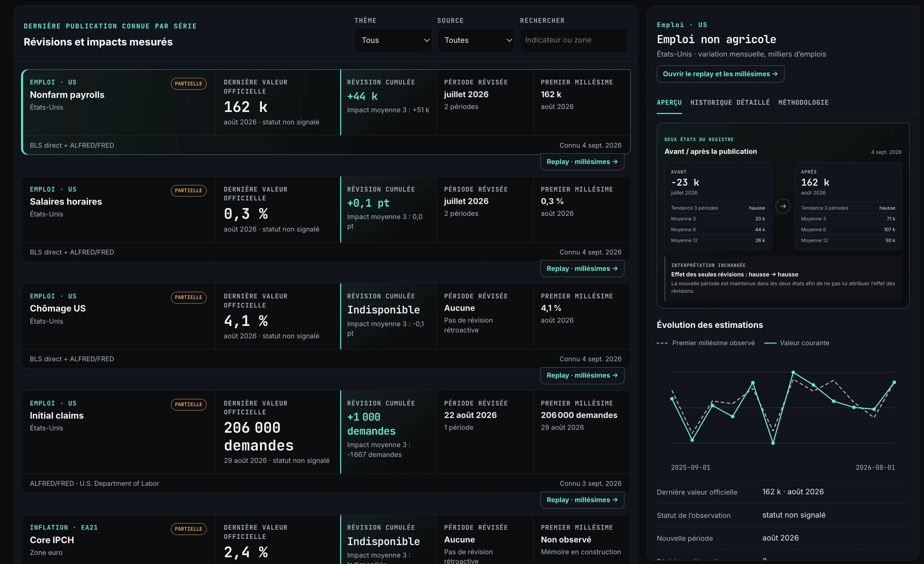Image resolution: width=924 pixels, height=564 pixels.
Task: Click the Après value '162 k'
Action: click(815, 182)
